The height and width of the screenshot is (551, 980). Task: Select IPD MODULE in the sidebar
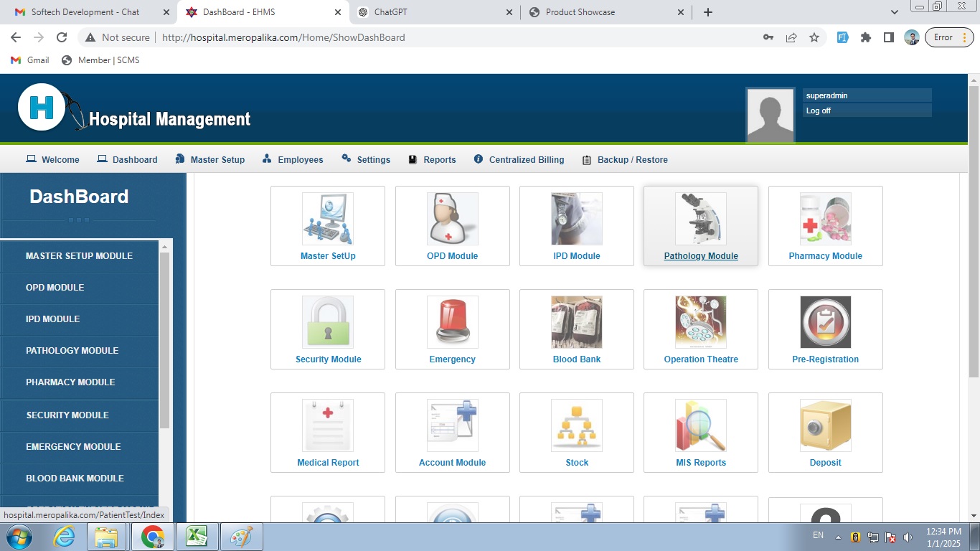[x=53, y=319]
